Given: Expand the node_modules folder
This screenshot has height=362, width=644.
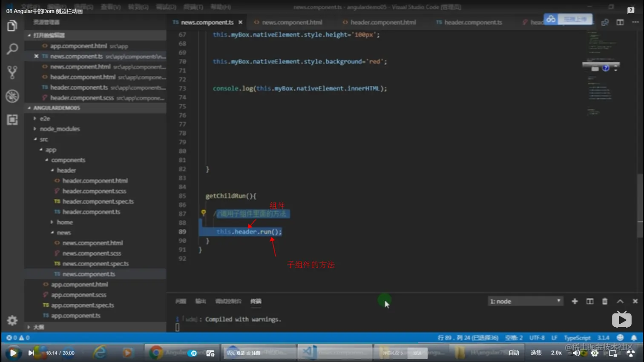Looking at the screenshot, I should point(35,129).
